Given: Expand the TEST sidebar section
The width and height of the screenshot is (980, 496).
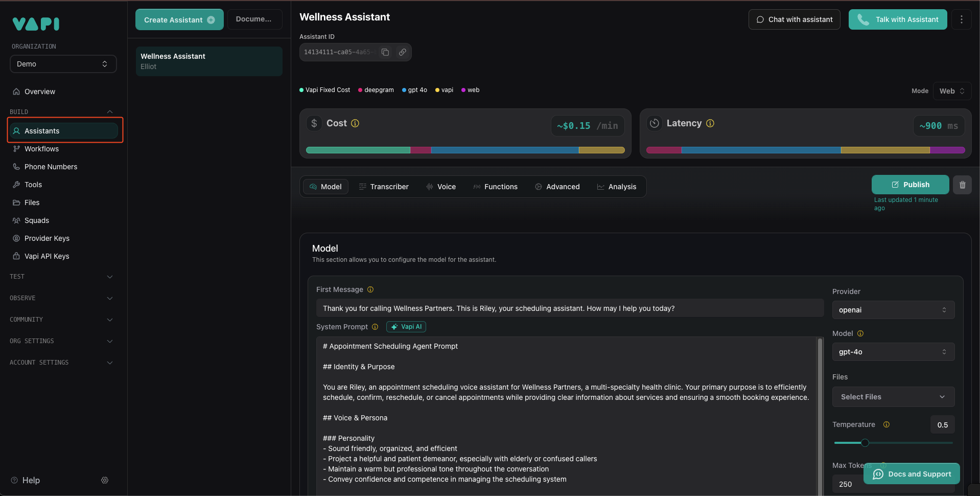Looking at the screenshot, I should click(x=61, y=277).
